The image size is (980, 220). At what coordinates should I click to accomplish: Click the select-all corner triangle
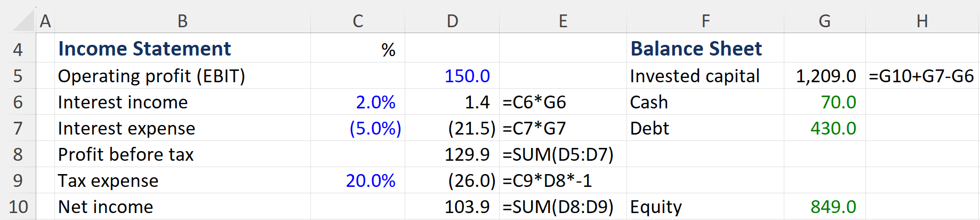tap(23, 21)
